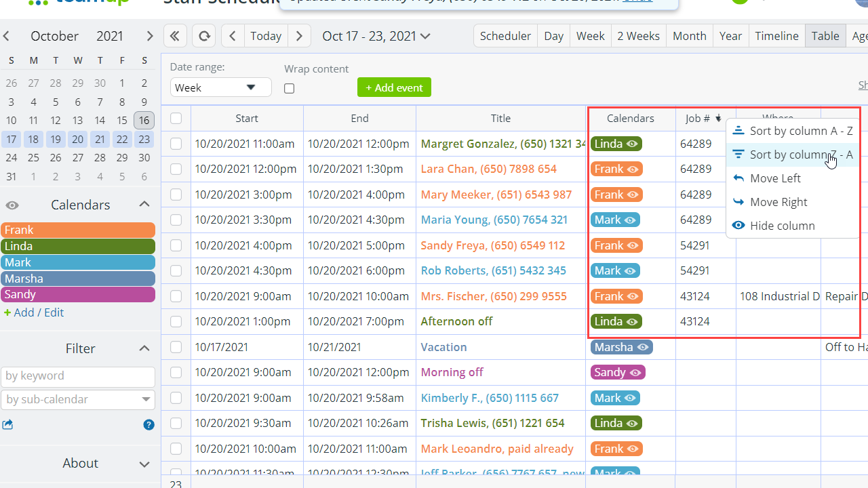This screenshot has height=488, width=868.
Task: Click the blue help question mark icon
Action: (x=149, y=425)
